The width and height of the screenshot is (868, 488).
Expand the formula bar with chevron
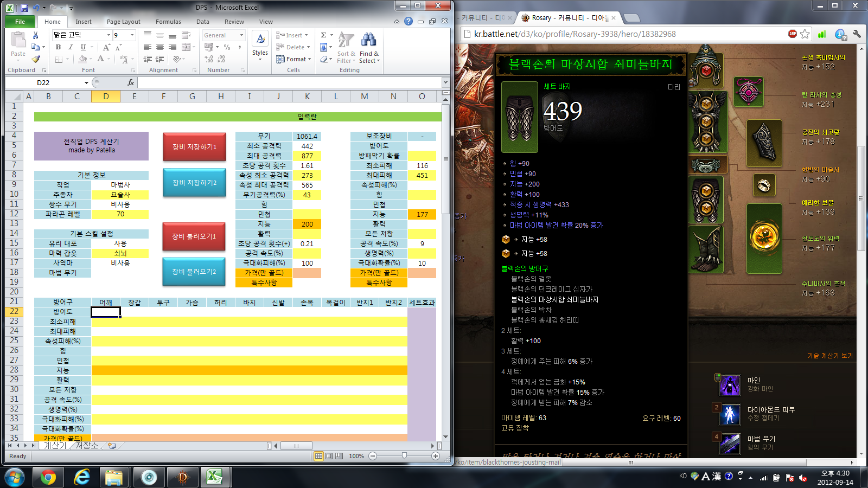445,82
